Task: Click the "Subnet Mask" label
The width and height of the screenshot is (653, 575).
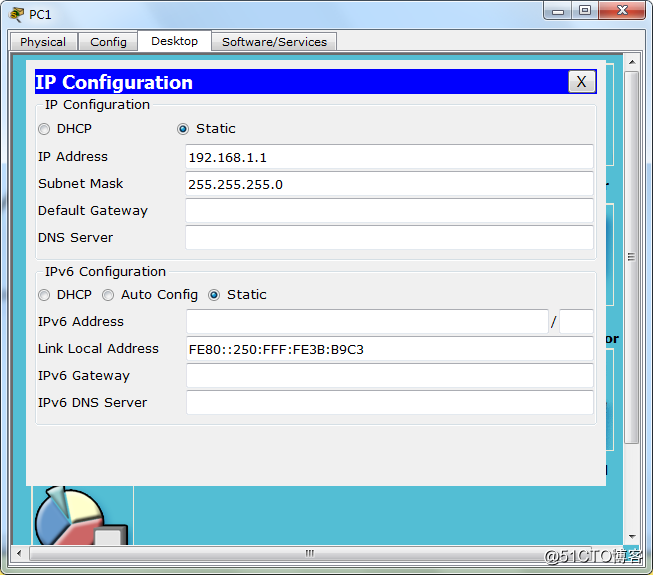Action: 80,184
